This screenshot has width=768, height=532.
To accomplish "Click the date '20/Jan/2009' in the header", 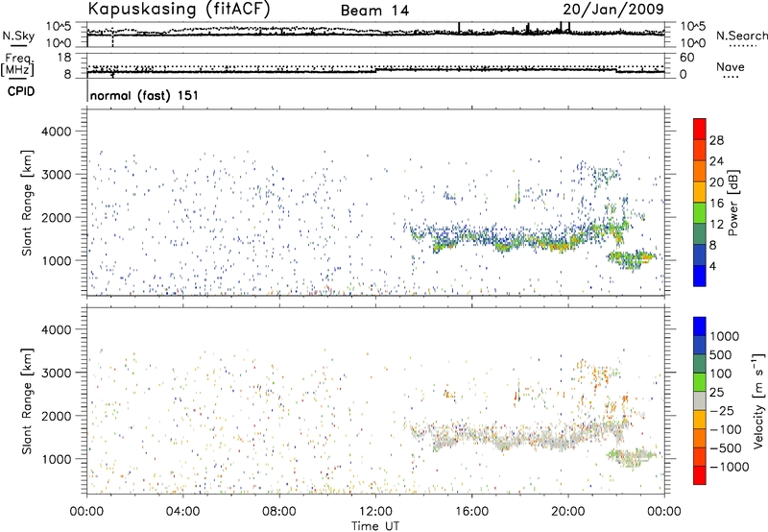I will point(613,10).
